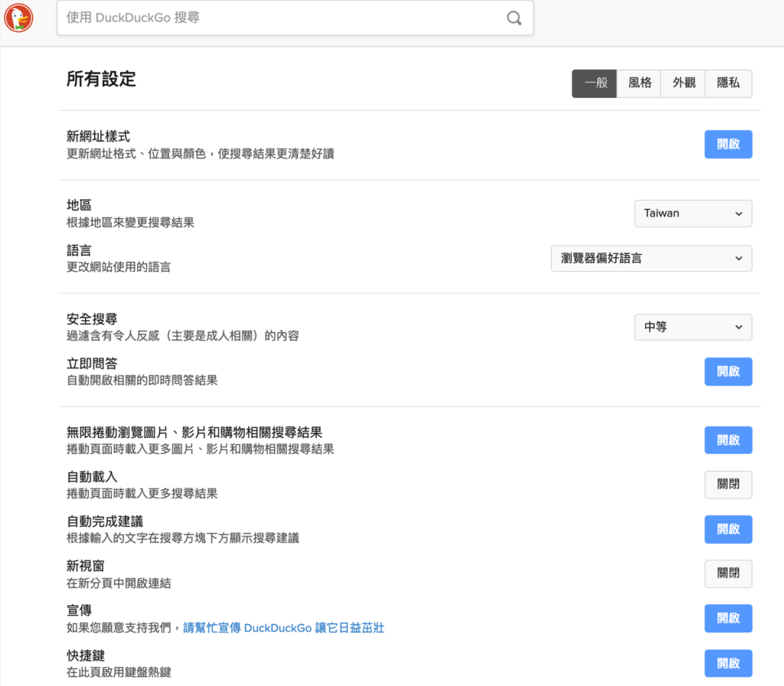Click the 所有設定 page heading
Viewport: 784px width, 686px height.
[x=101, y=79]
